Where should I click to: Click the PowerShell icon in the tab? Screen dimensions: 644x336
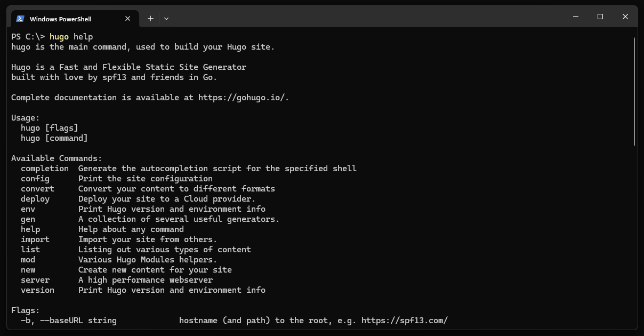pos(20,19)
